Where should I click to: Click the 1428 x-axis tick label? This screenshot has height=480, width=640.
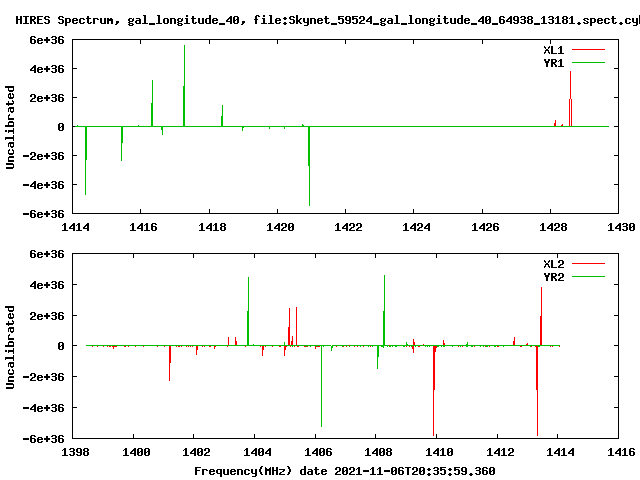[x=553, y=227]
